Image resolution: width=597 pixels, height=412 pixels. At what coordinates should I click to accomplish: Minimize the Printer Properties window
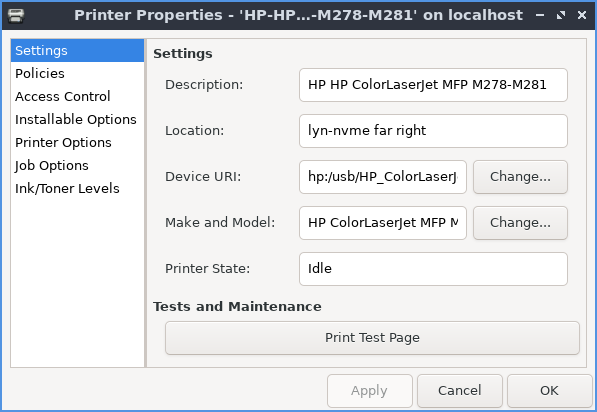540,15
